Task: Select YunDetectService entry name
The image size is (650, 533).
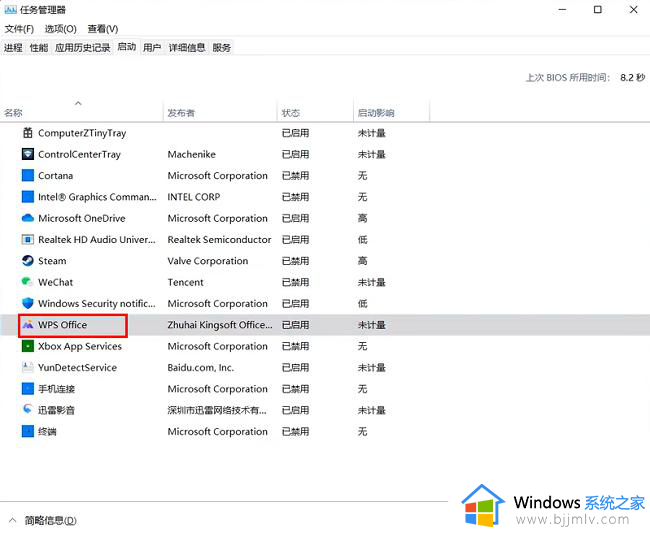Action: pyautogui.click(x=78, y=368)
